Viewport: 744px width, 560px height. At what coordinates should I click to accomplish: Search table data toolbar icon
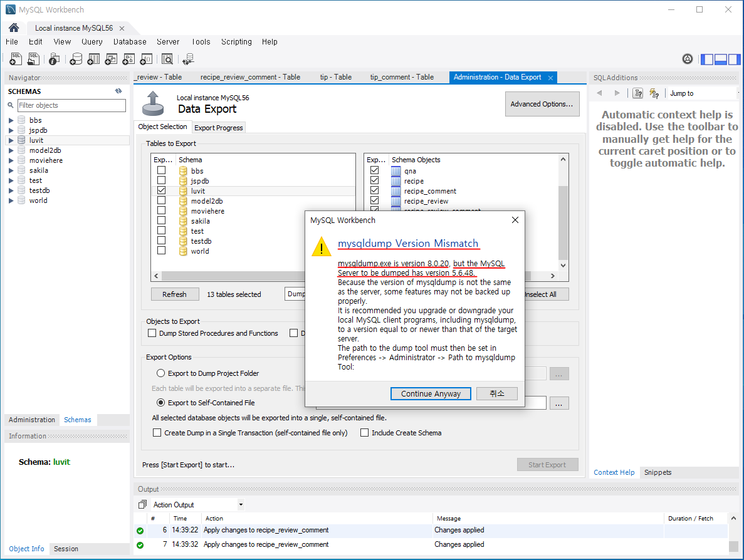tap(167, 59)
